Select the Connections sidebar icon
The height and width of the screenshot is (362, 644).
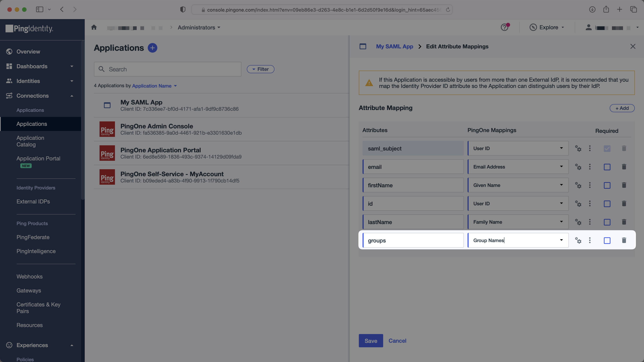coord(9,96)
